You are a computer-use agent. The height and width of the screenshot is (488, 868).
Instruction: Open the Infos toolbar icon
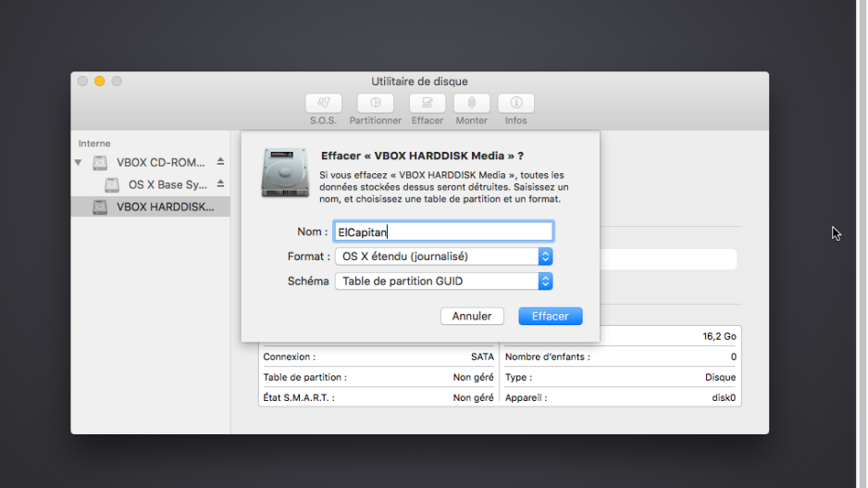pyautogui.click(x=516, y=103)
